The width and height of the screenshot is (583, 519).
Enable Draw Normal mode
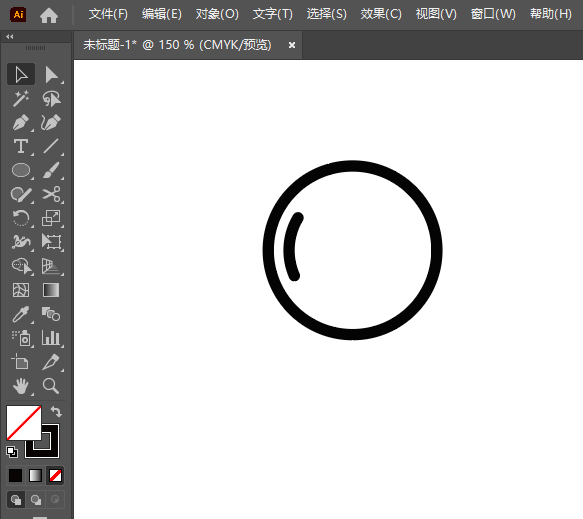pyautogui.click(x=16, y=499)
